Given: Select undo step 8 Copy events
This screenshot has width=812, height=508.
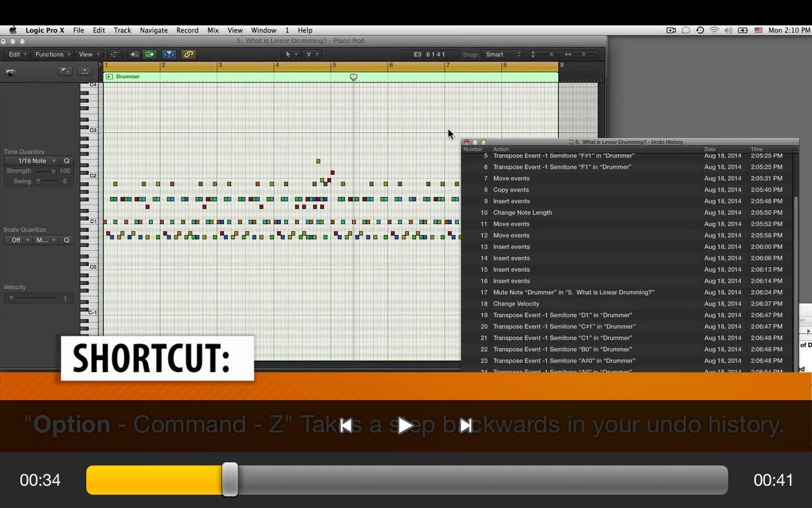Looking at the screenshot, I should (x=627, y=190).
